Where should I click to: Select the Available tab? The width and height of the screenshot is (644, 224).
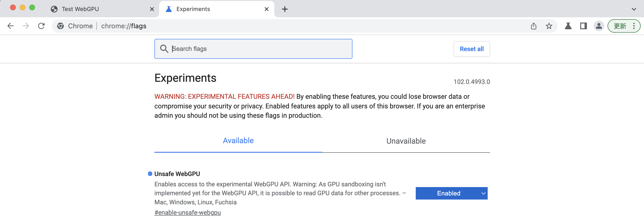238,141
